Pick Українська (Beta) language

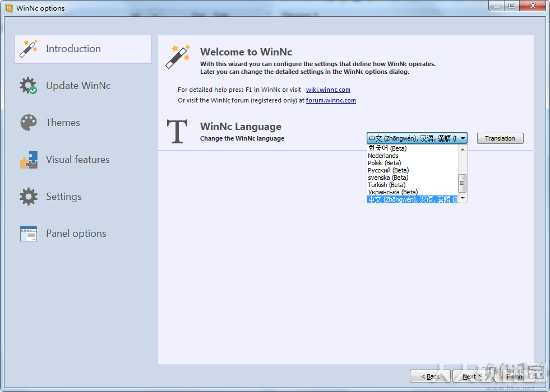[x=412, y=192]
